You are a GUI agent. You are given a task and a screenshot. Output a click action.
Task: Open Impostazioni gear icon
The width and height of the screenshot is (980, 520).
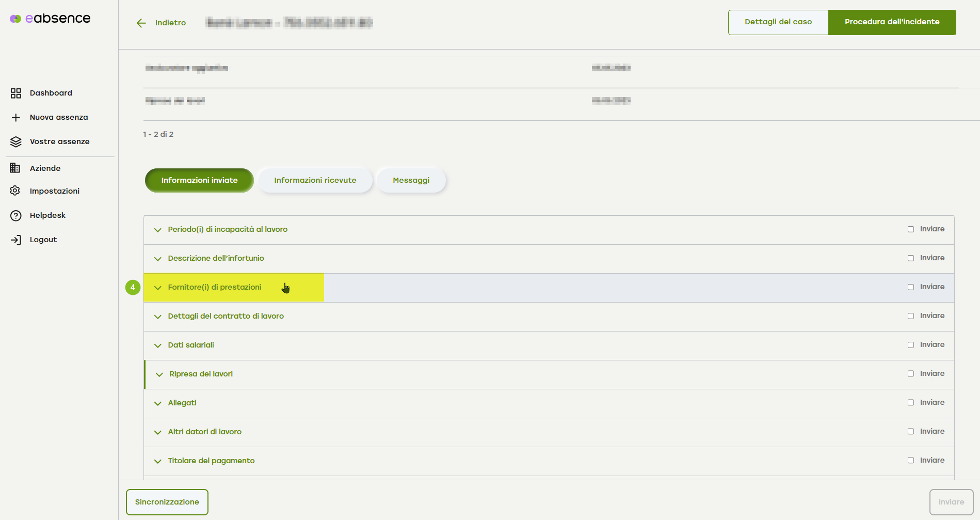[15, 191]
